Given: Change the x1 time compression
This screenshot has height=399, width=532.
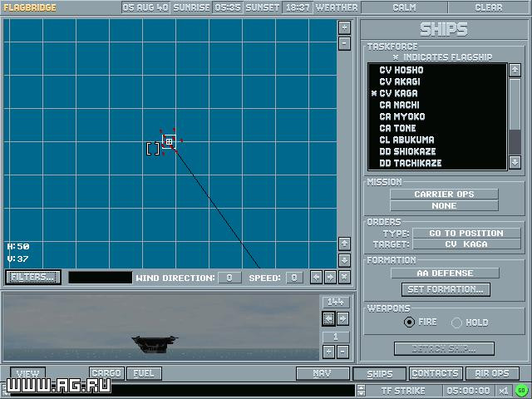Looking at the screenshot, I should click(x=504, y=391).
